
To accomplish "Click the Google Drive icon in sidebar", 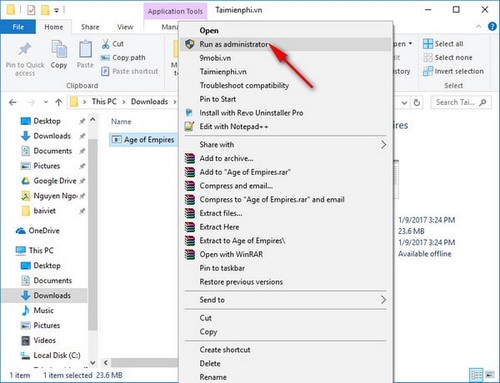I will pyautogui.click(x=26, y=181).
